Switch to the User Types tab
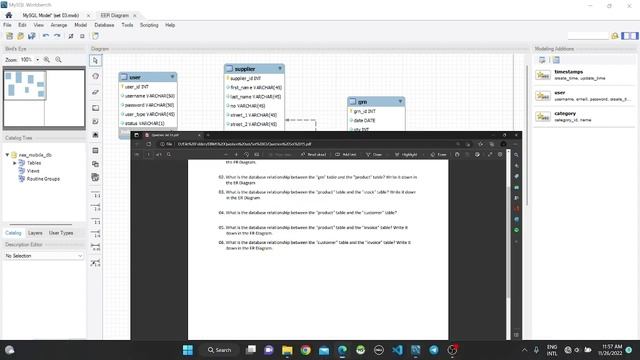 pos(61,233)
